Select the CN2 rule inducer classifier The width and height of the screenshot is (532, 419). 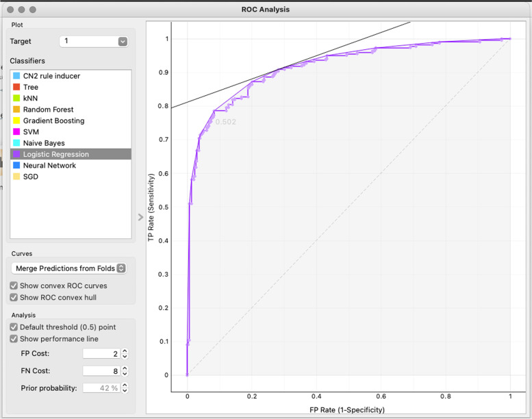coord(51,76)
